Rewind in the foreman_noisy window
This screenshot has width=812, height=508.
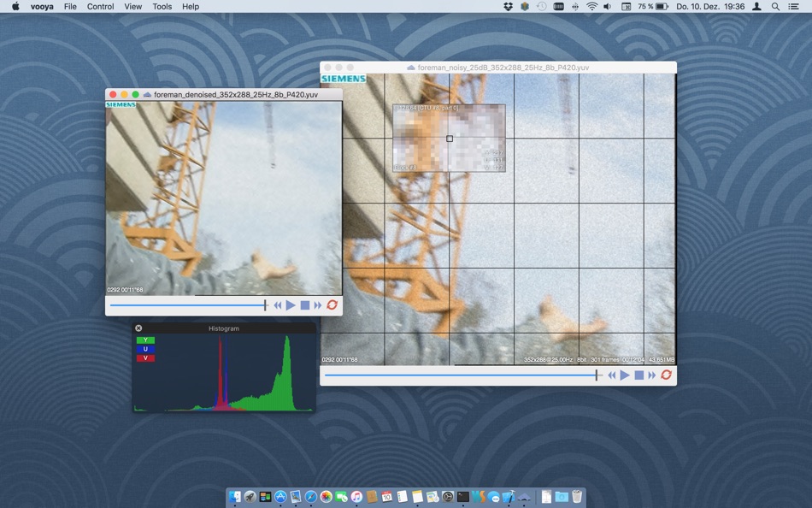612,375
